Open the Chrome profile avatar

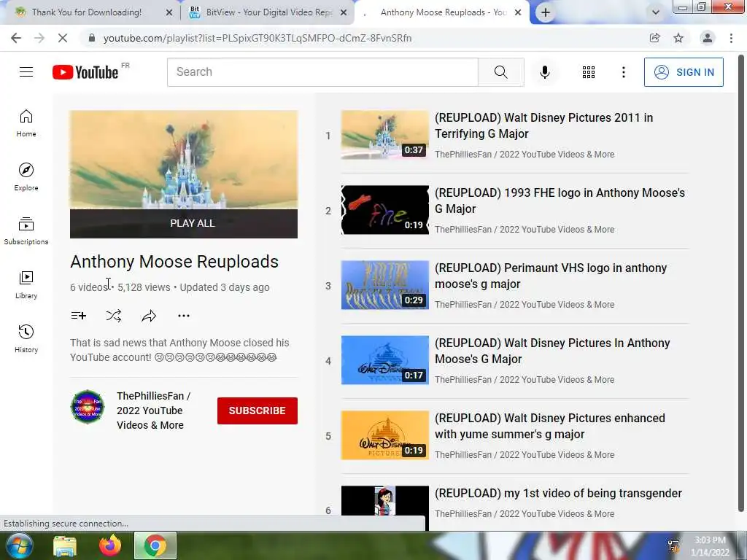point(708,38)
